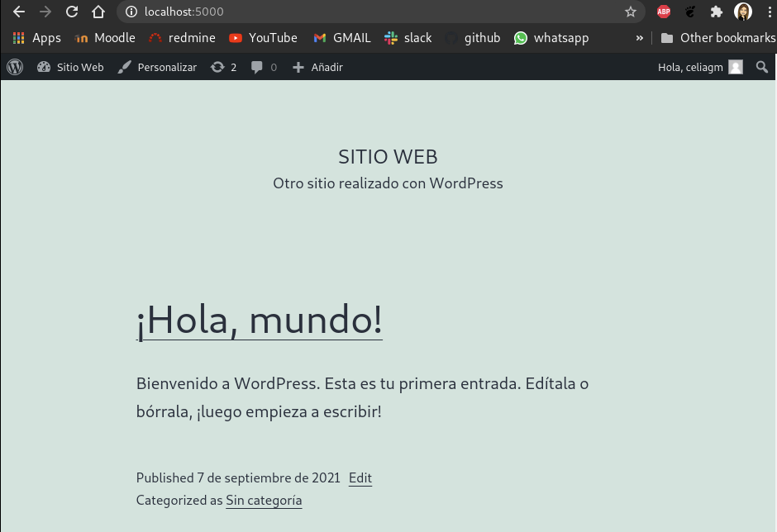The image size is (777, 532).
Task: Open the comments icon in the admin bar
Action: pyautogui.click(x=259, y=67)
